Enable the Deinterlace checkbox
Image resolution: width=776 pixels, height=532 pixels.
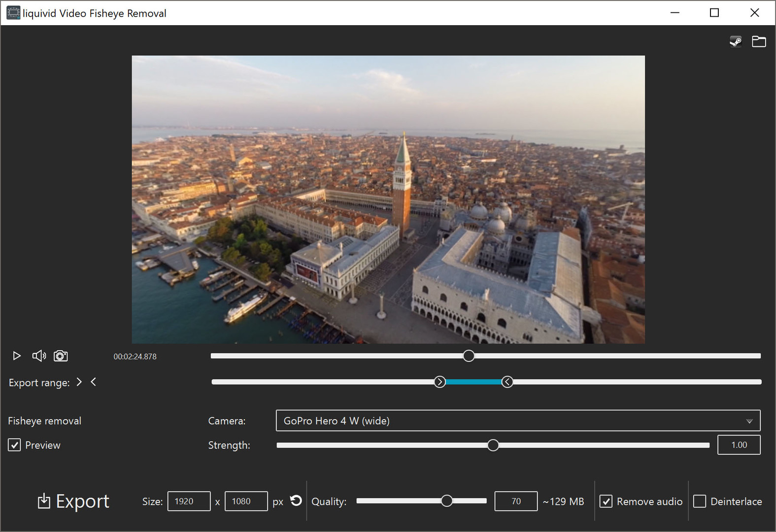coord(700,501)
